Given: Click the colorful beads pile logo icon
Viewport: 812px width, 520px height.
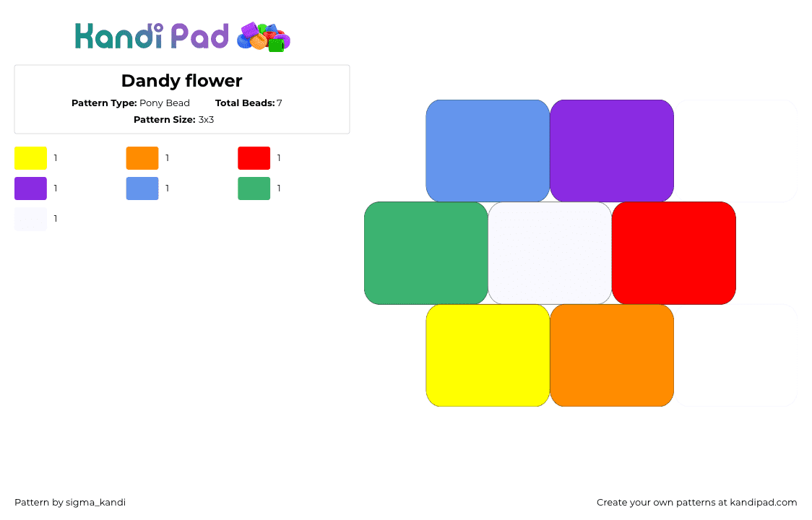Looking at the screenshot, I should tap(264, 37).
